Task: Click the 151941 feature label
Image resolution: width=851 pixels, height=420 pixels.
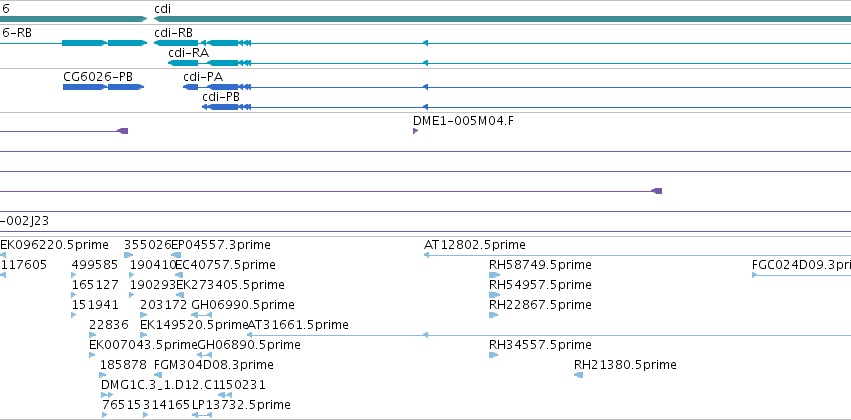Action: (x=95, y=304)
